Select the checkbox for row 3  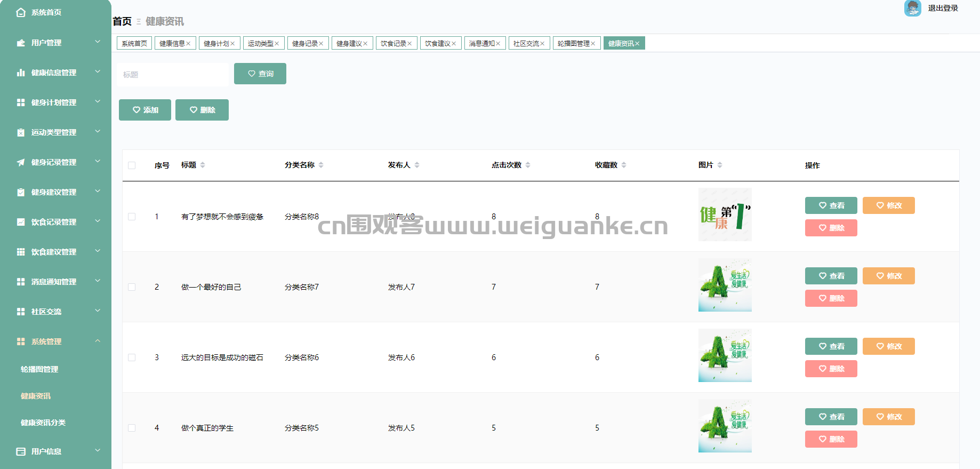[132, 357]
